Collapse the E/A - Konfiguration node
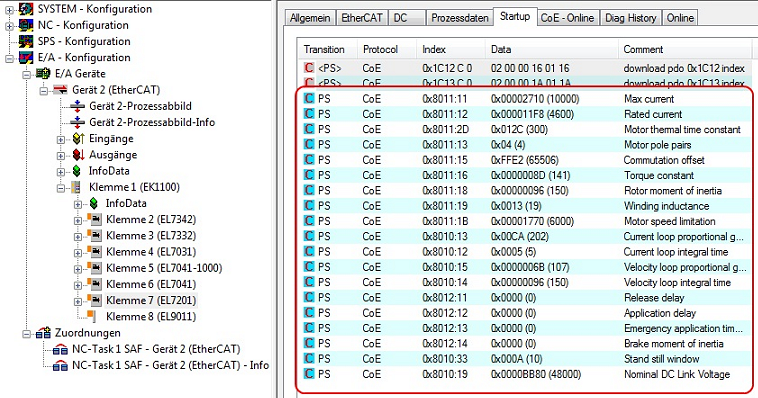This screenshot has height=398, width=758. click(9, 59)
